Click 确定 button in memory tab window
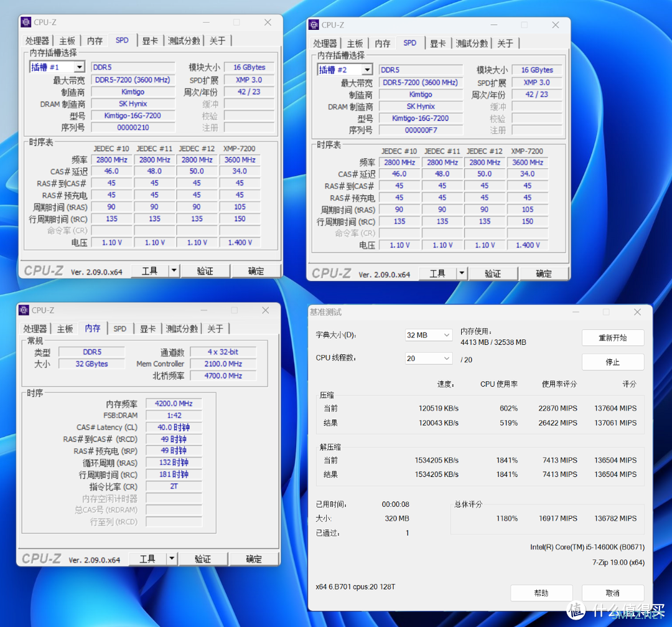672x627 pixels. click(254, 559)
